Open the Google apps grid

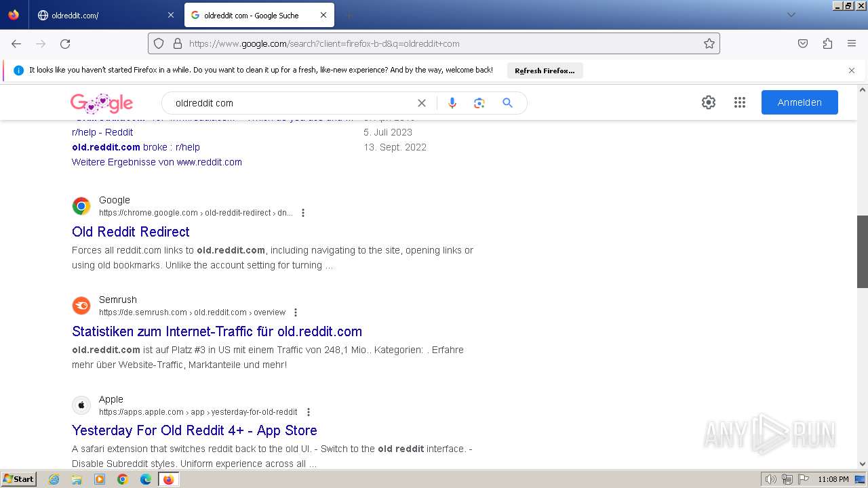pyautogui.click(x=740, y=102)
